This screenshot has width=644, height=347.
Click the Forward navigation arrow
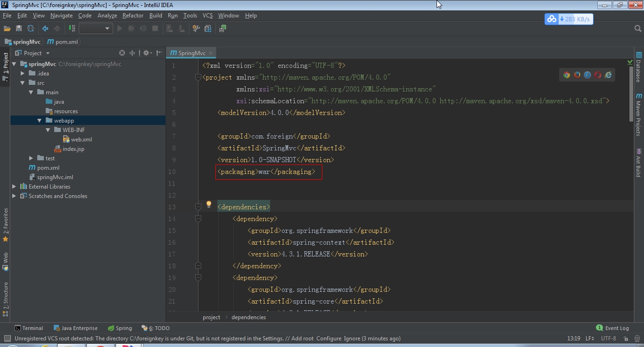tap(57, 29)
